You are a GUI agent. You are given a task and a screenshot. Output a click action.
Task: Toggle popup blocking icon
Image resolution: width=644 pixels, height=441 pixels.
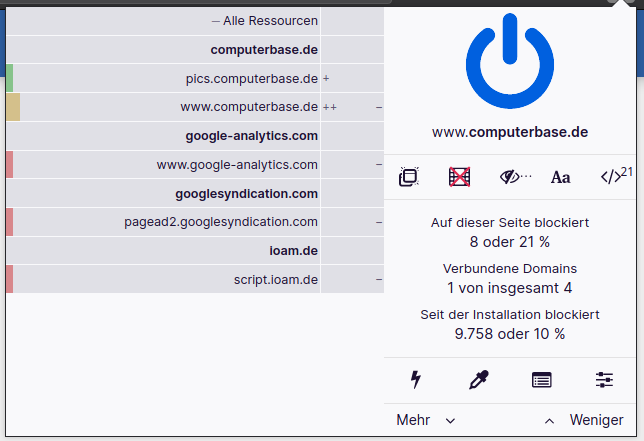[x=409, y=177]
